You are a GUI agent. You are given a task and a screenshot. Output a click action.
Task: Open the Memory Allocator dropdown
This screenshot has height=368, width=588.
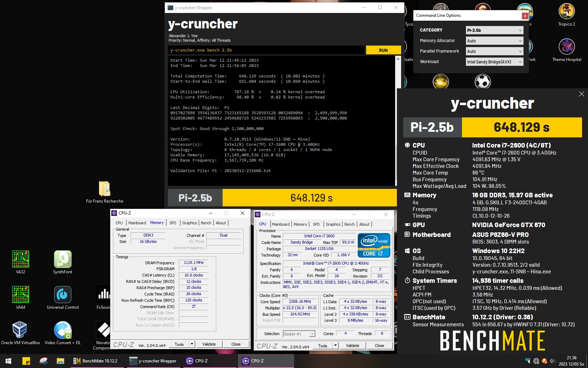coord(495,41)
